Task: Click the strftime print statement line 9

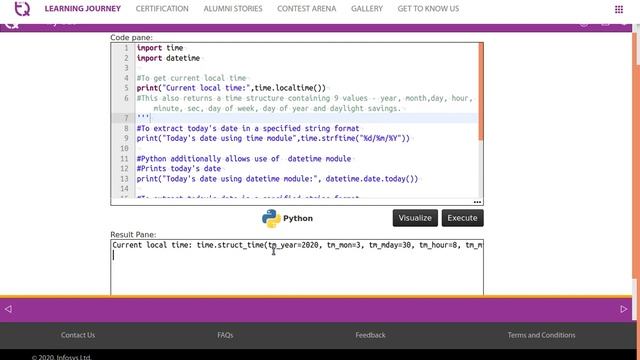Action: pos(273,138)
